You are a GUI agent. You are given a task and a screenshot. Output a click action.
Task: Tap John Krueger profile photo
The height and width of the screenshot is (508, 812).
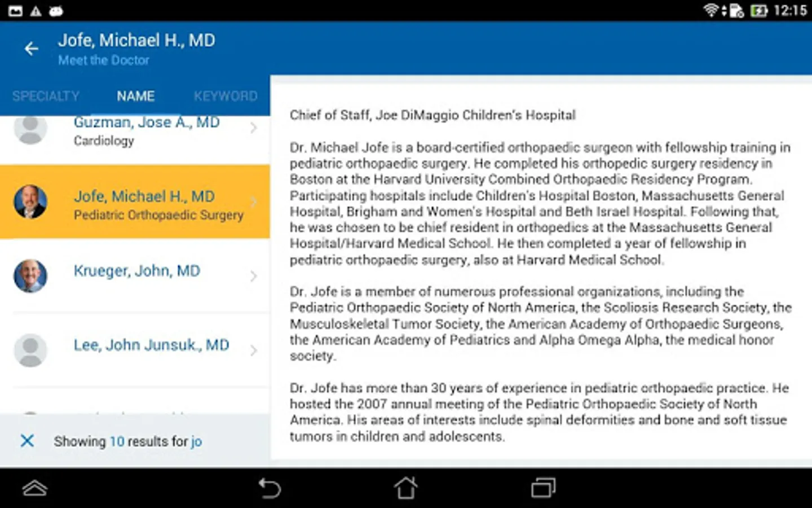coord(30,275)
